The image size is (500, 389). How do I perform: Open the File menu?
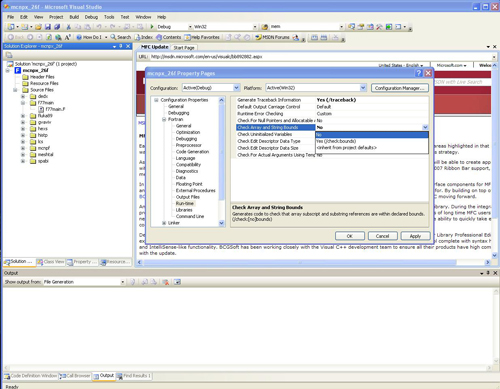point(11,17)
